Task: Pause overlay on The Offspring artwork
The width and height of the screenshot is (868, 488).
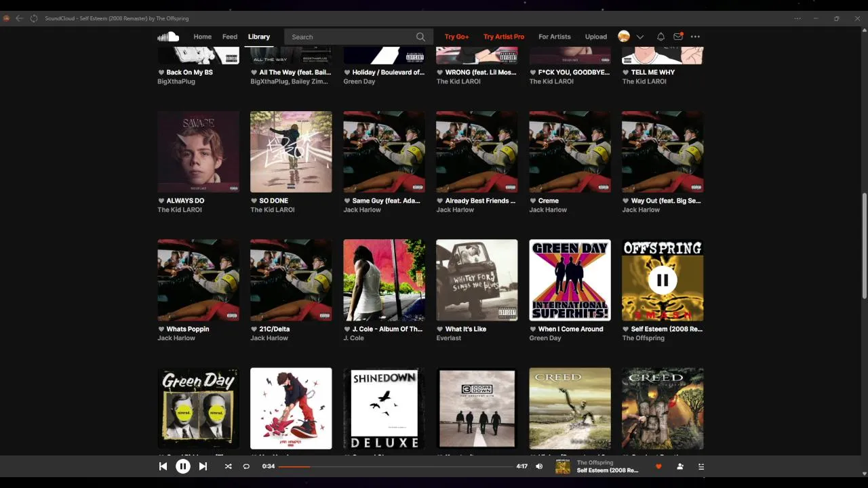Action: 663,280
